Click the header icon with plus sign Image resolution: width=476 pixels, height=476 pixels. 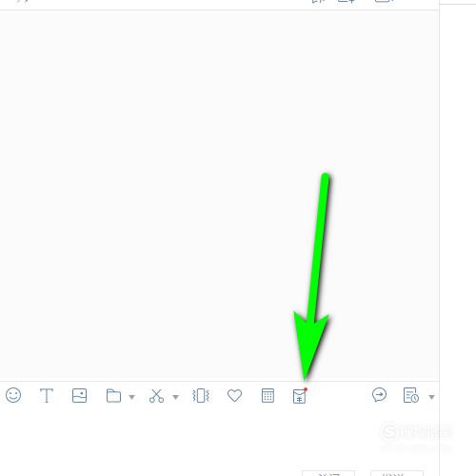click(347, 2)
